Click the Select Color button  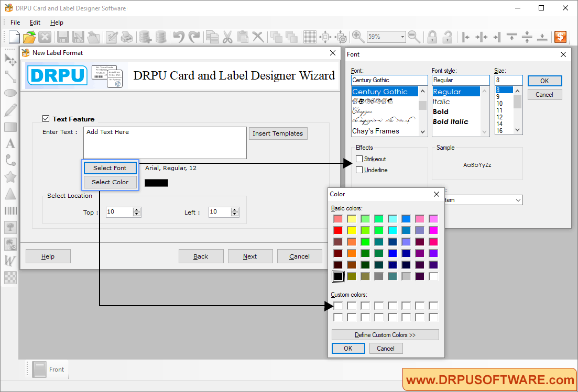(110, 182)
